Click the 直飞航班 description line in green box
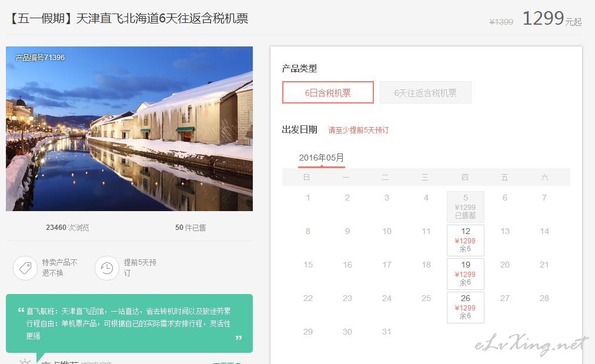595x364 pixels. coord(128,311)
